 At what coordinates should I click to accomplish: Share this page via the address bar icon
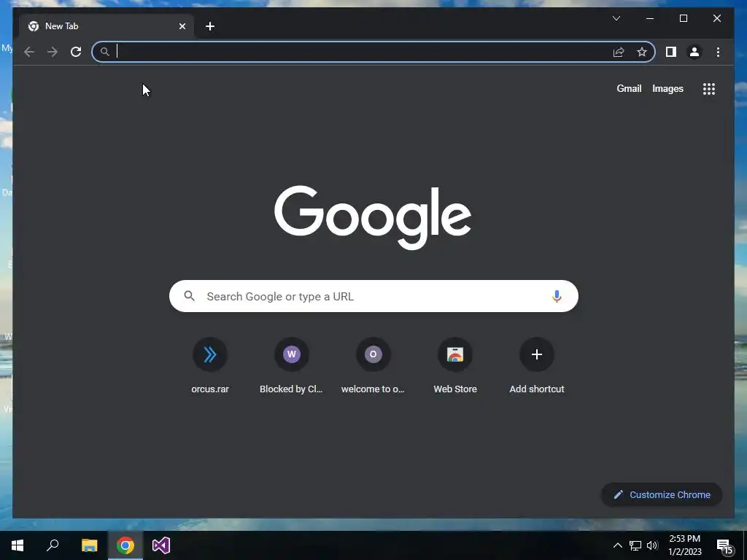pos(619,52)
